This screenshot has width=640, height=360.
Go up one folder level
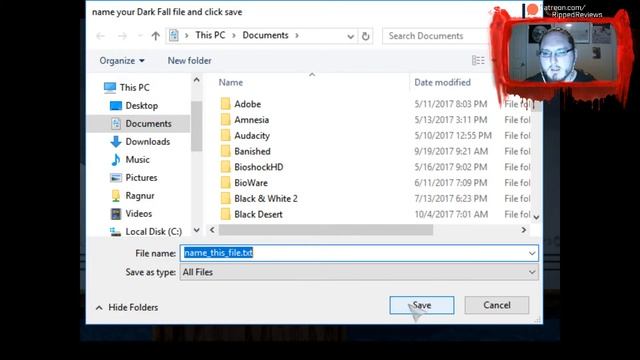(x=156, y=36)
